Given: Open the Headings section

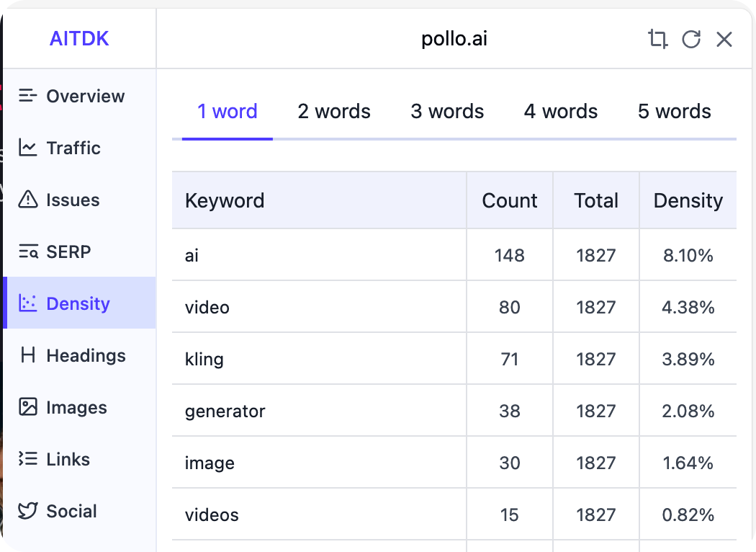Looking at the screenshot, I should click(79, 355).
